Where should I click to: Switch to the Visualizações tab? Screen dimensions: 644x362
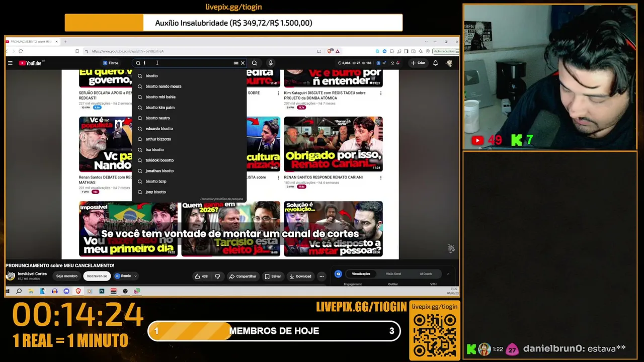click(361, 274)
